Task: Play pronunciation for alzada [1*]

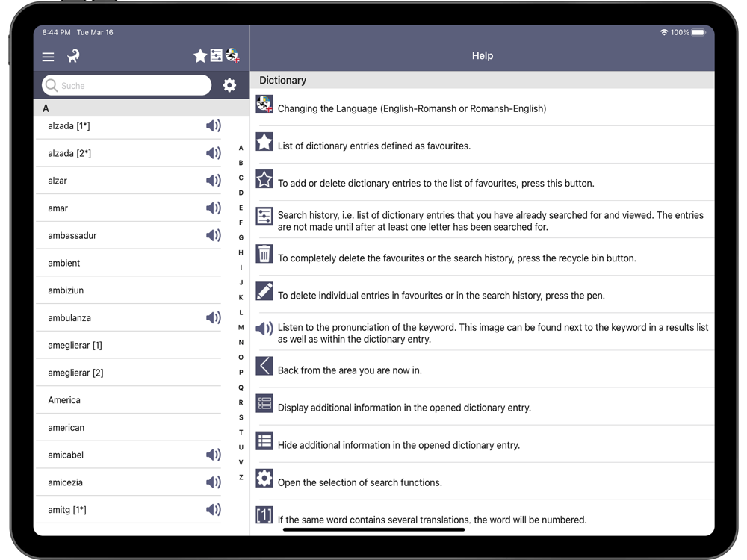Action: click(x=214, y=125)
